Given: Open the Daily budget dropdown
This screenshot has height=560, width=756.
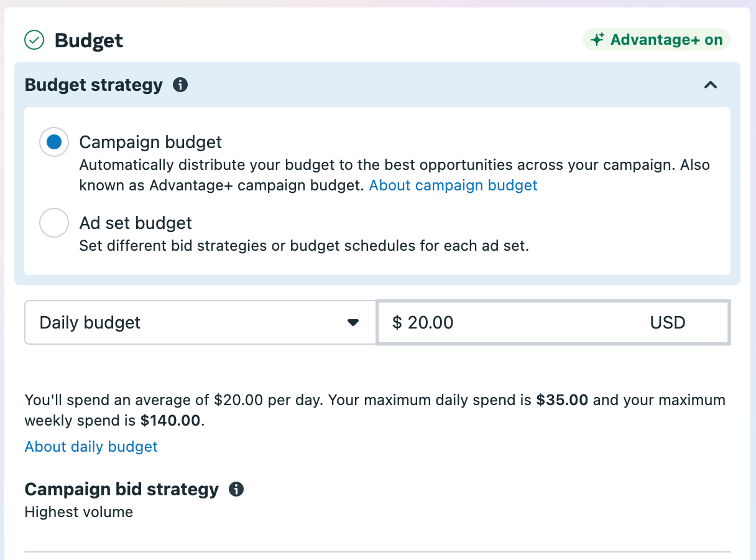Looking at the screenshot, I should tap(200, 322).
